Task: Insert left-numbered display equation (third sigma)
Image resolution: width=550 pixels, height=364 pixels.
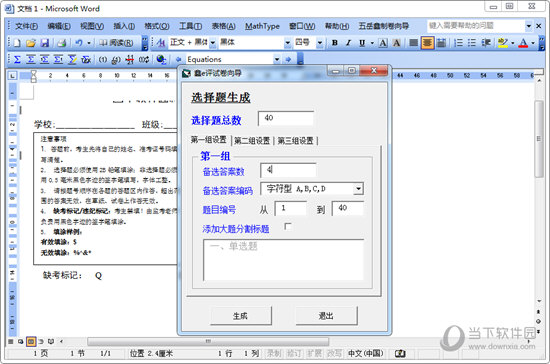Action: [45, 59]
